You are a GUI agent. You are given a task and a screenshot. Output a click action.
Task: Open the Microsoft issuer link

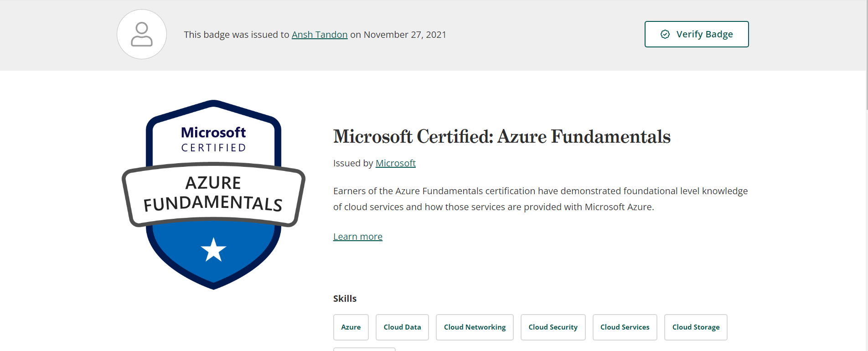click(x=395, y=163)
